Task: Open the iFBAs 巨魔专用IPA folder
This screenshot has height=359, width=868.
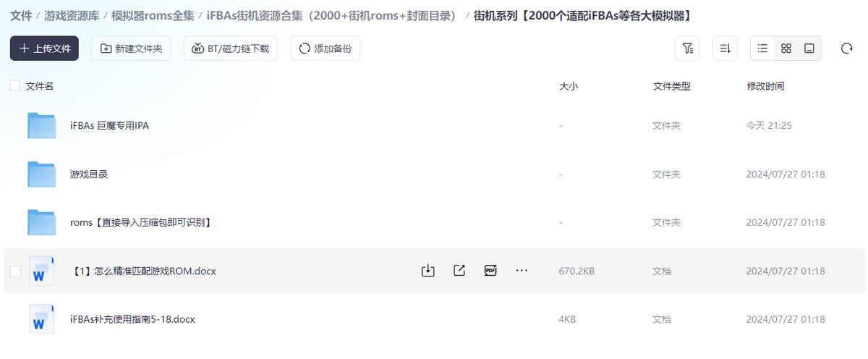Action: pyautogui.click(x=109, y=125)
